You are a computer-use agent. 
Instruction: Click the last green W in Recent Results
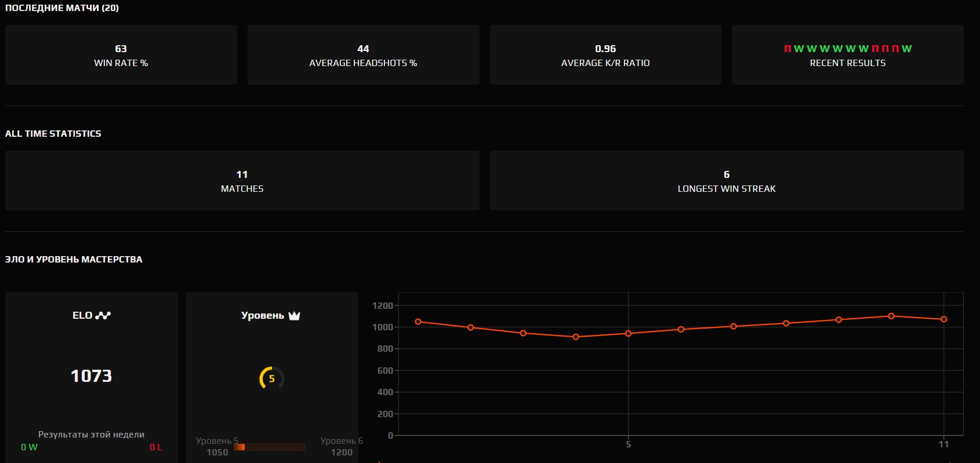(x=906, y=49)
